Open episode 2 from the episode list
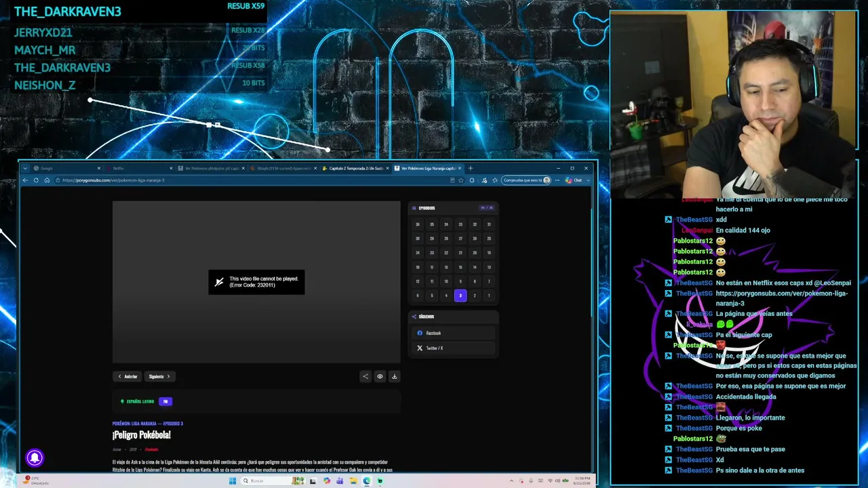 coord(475,296)
